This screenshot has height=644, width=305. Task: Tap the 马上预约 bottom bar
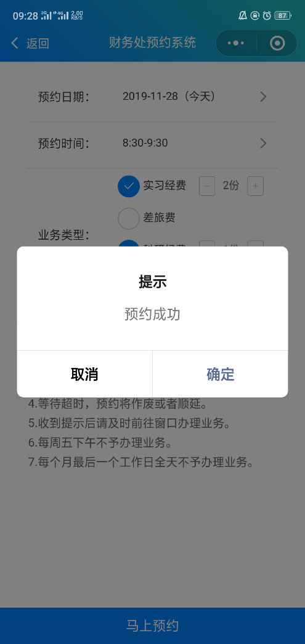pos(152,626)
